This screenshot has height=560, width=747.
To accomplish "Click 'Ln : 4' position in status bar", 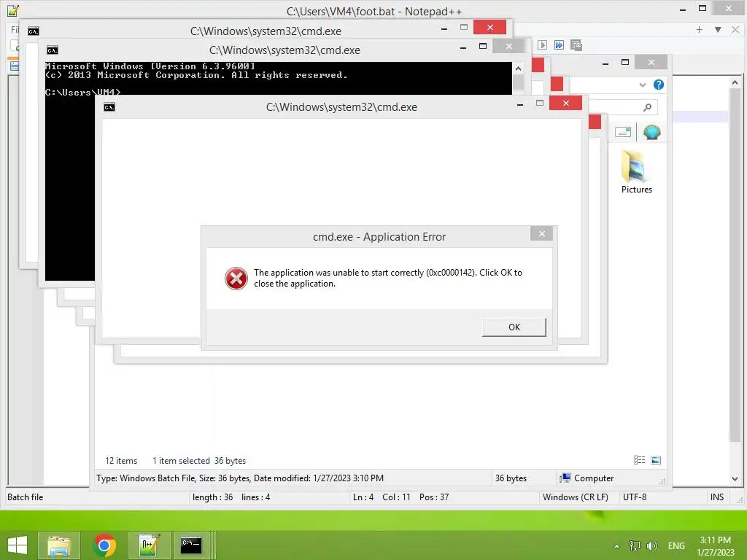I will pyautogui.click(x=363, y=497).
